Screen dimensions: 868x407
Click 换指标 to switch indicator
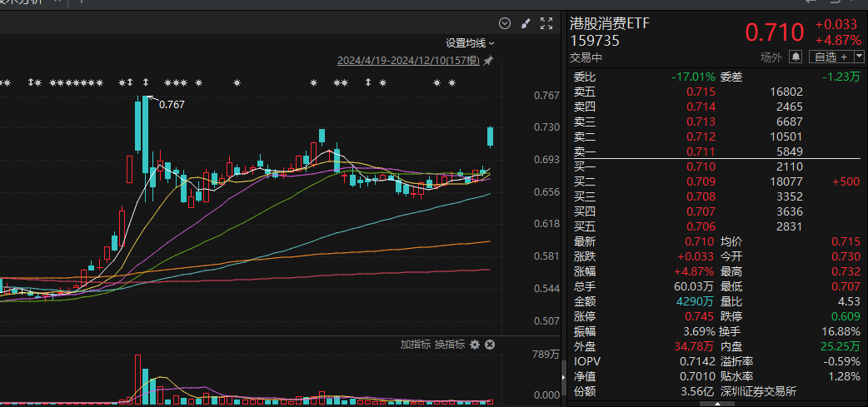449,345
